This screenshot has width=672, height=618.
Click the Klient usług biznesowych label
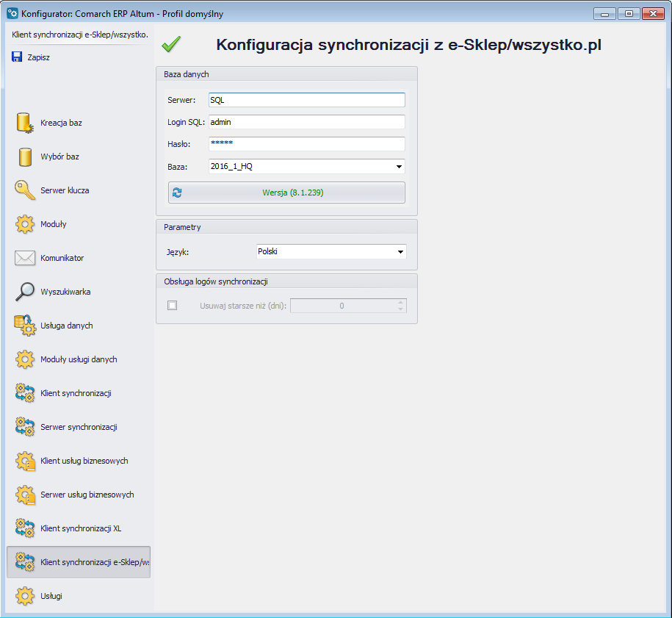(84, 461)
